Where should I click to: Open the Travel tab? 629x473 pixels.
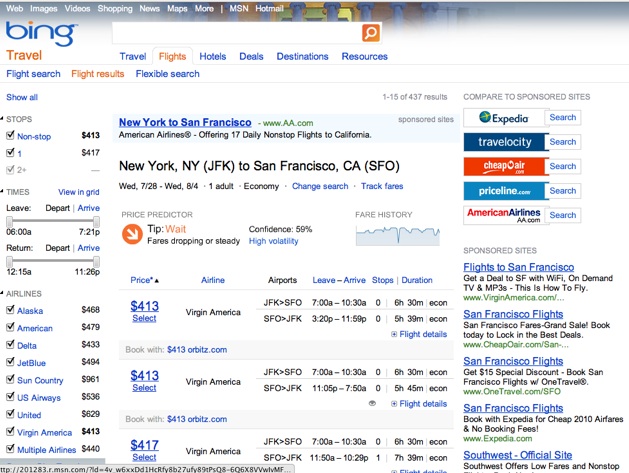coord(133,57)
